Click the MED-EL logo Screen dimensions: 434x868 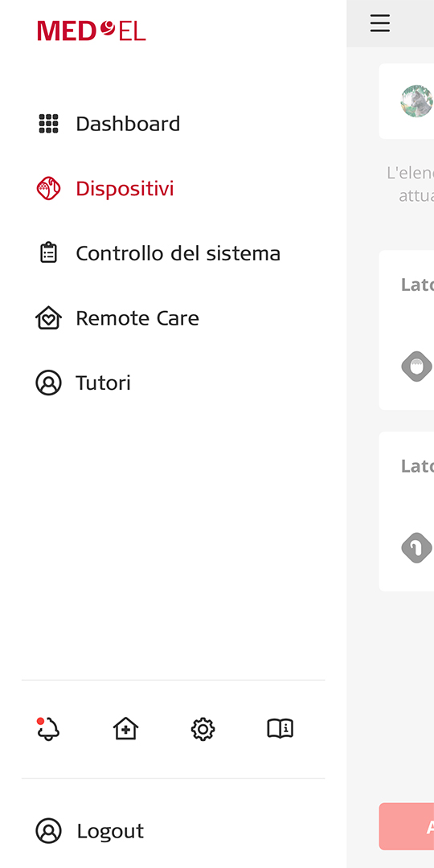[x=92, y=31]
